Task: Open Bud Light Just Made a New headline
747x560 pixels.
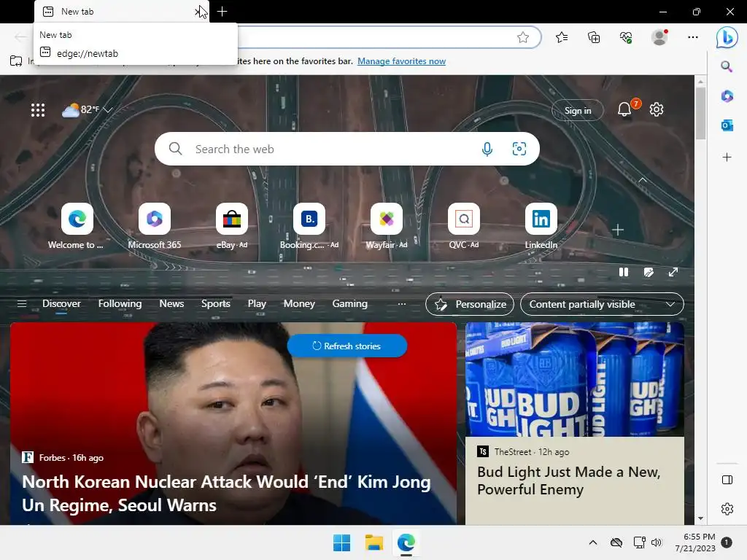Action: [569, 481]
